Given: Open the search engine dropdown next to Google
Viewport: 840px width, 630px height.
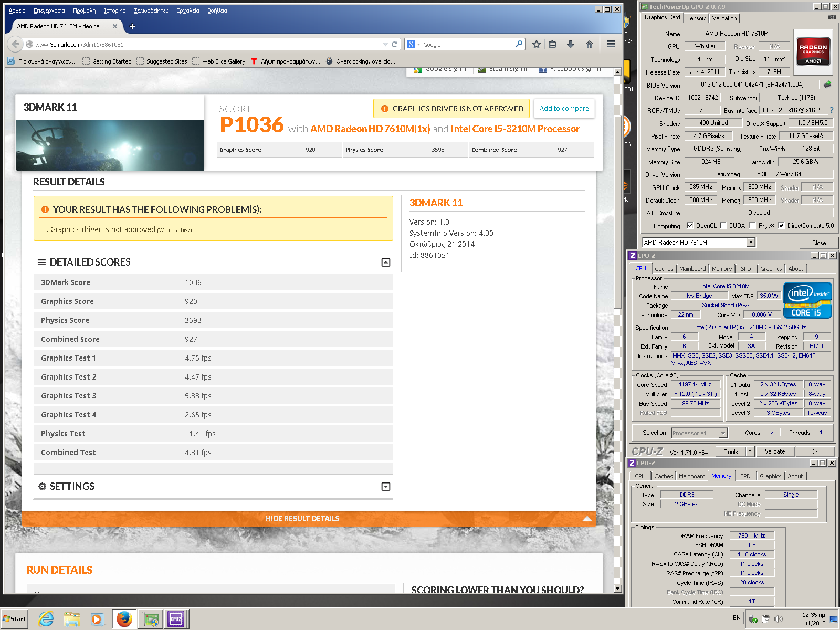Looking at the screenshot, I should tap(418, 45).
